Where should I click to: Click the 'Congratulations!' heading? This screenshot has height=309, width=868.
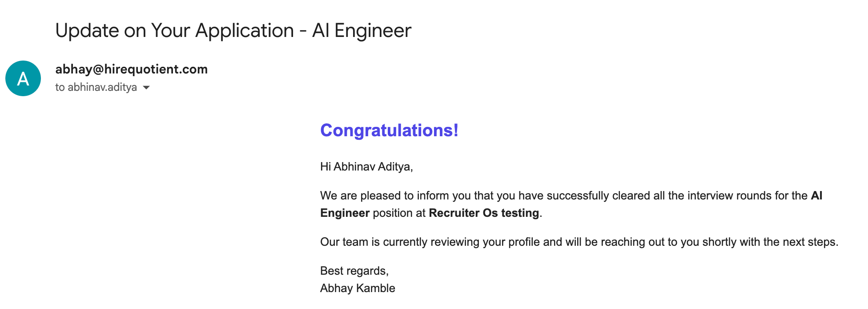coord(389,130)
